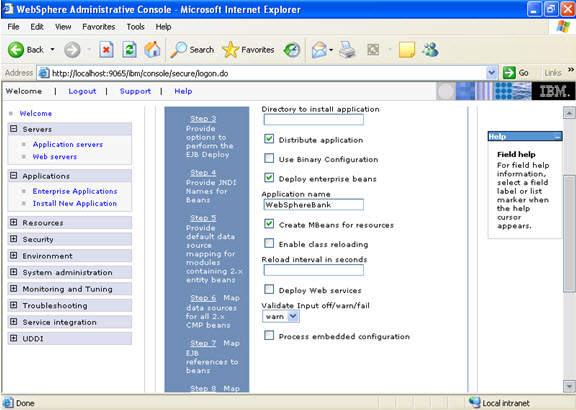Open Mail envelope icon
This screenshot has width=576, height=410.
319,50
